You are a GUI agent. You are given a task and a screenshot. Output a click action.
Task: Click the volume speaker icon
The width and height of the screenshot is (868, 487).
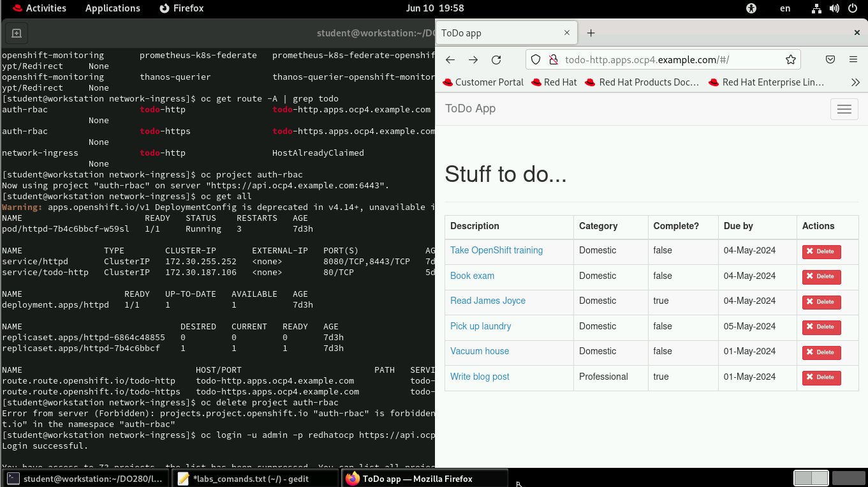(x=834, y=8)
